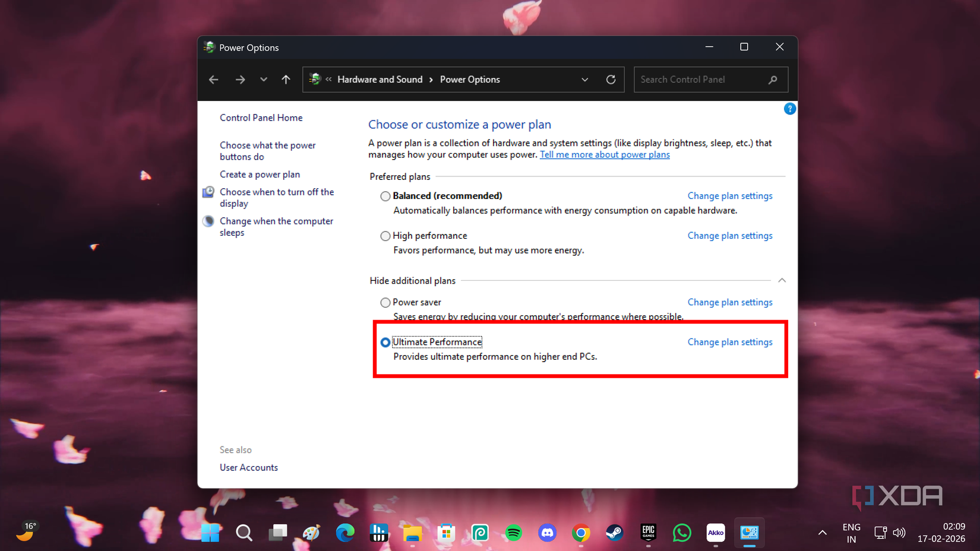Open User Accounts under See also
This screenshot has height=551, width=980.
pyautogui.click(x=249, y=467)
